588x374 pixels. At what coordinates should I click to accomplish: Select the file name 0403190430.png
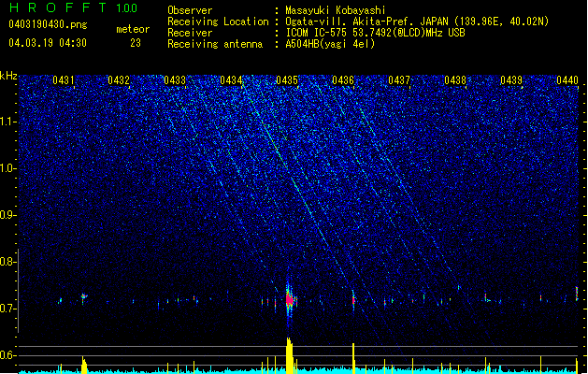pos(48,25)
